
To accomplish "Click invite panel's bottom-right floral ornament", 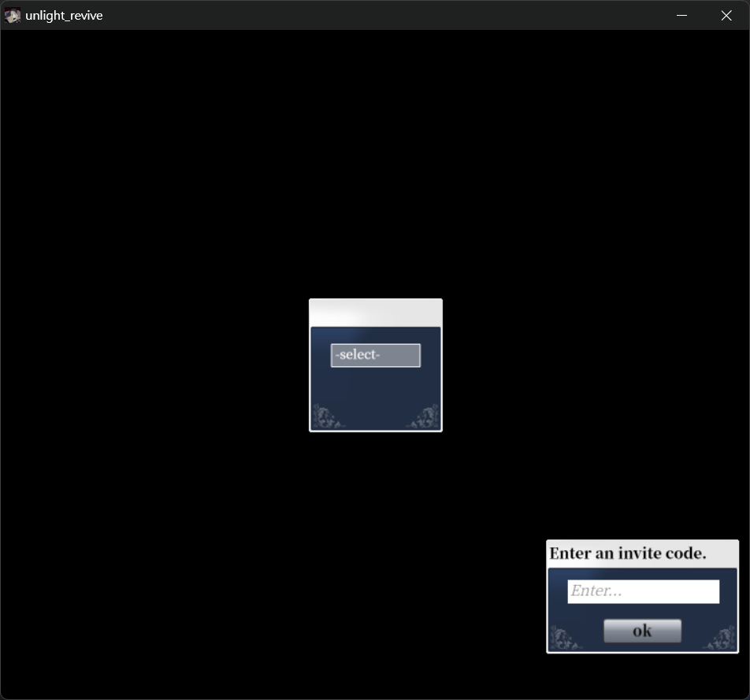I will (719, 638).
